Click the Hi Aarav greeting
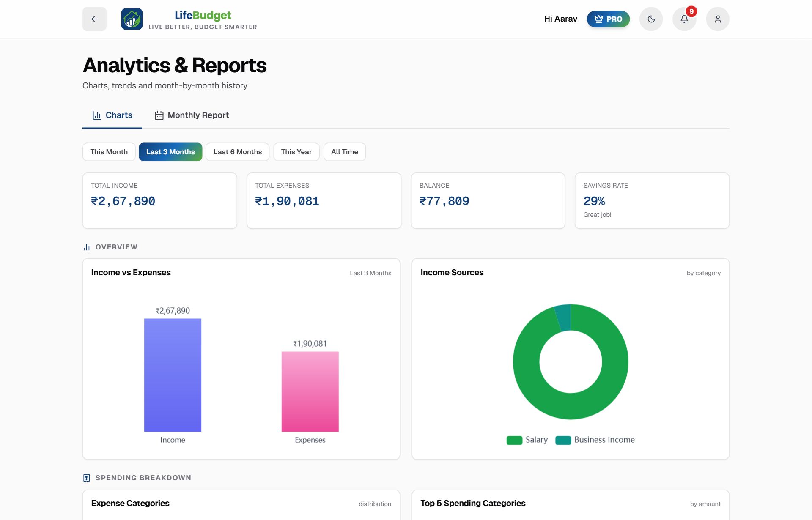The height and width of the screenshot is (520, 812). click(x=560, y=19)
